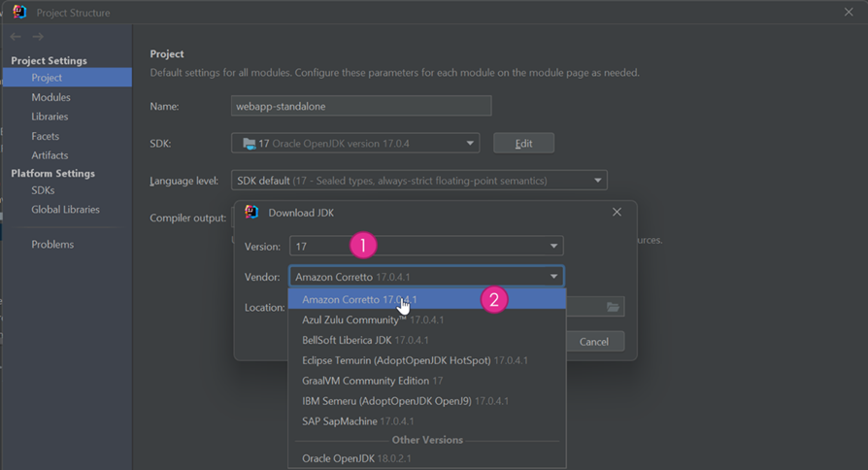
Task: Click the Edit button next to SDK
Action: point(523,144)
